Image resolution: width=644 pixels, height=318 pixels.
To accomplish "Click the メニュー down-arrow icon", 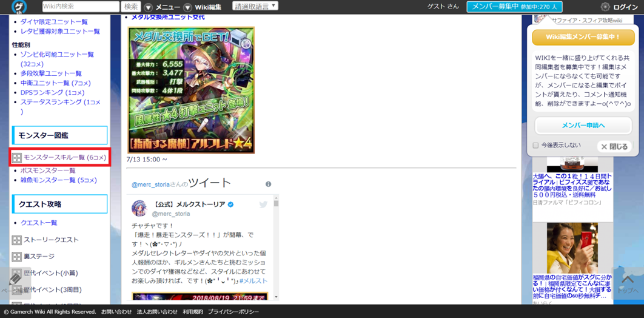I will coord(149,7).
